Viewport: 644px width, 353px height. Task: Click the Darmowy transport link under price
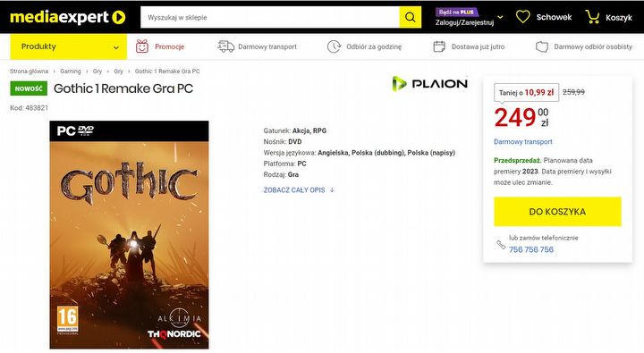tap(523, 141)
